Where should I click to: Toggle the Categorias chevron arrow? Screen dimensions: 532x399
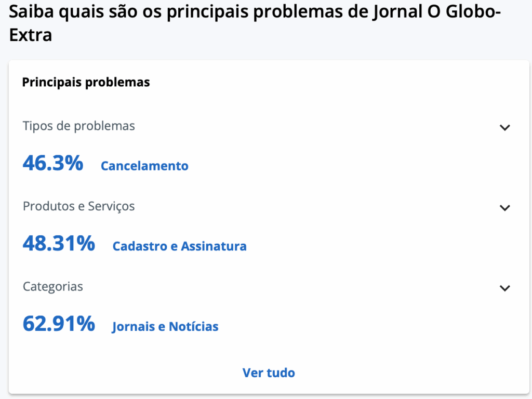[504, 288]
